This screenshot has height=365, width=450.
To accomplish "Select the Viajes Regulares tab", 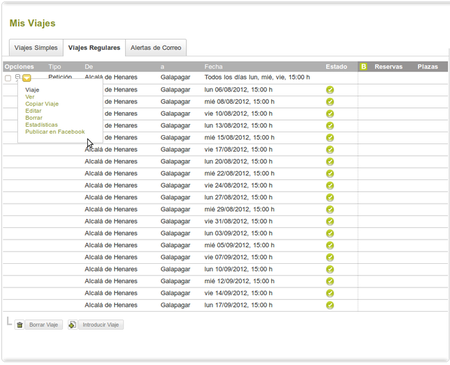I will tap(94, 48).
